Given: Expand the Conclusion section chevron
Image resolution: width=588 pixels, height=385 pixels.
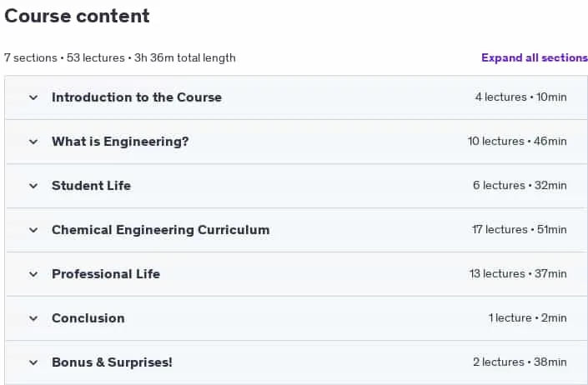Looking at the screenshot, I should 33,318.
